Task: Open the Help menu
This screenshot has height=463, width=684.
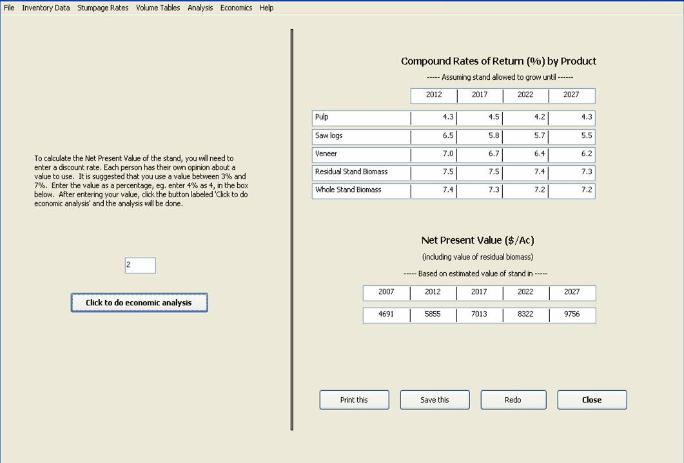Action: click(x=266, y=7)
